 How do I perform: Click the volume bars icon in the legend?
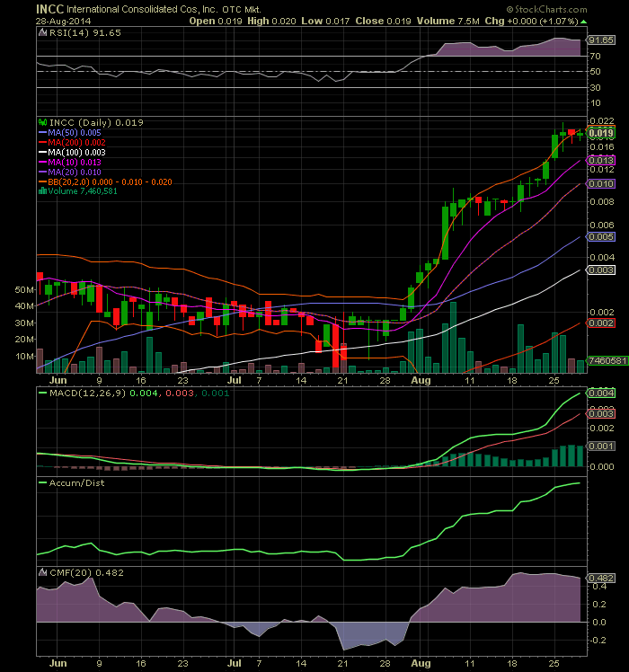click(42, 191)
